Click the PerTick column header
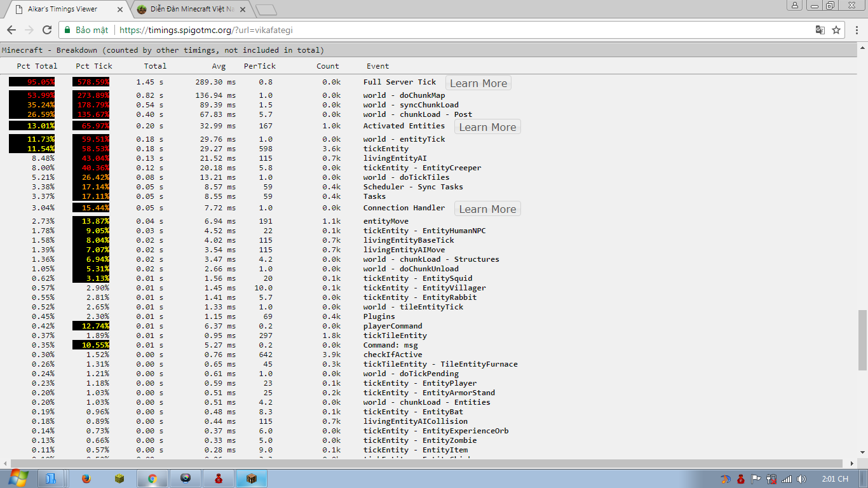This screenshot has height=488, width=868. tap(260, 66)
